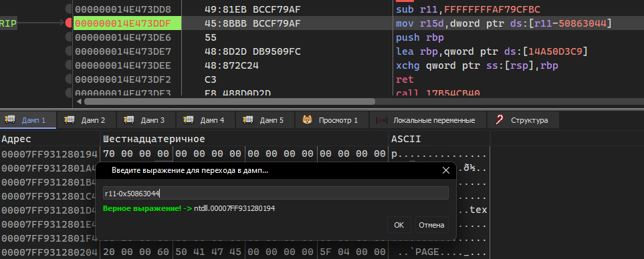Click the left arrow of disassembly horizontal scrollbar
Viewport: 644px width, 259px height.
(x=79, y=101)
